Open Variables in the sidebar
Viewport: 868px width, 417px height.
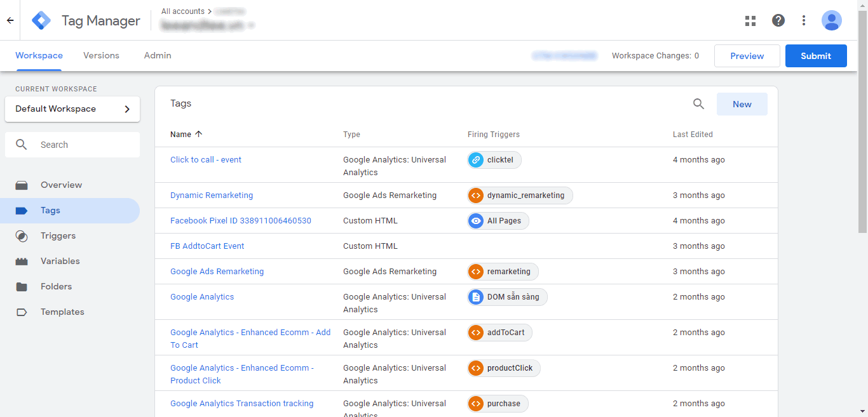pyautogui.click(x=70, y=261)
